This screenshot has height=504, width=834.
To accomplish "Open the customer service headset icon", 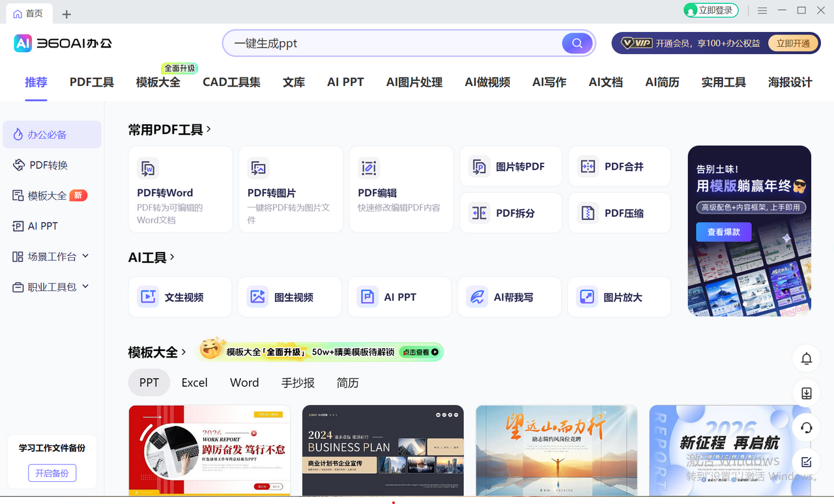I will pyautogui.click(x=806, y=428).
